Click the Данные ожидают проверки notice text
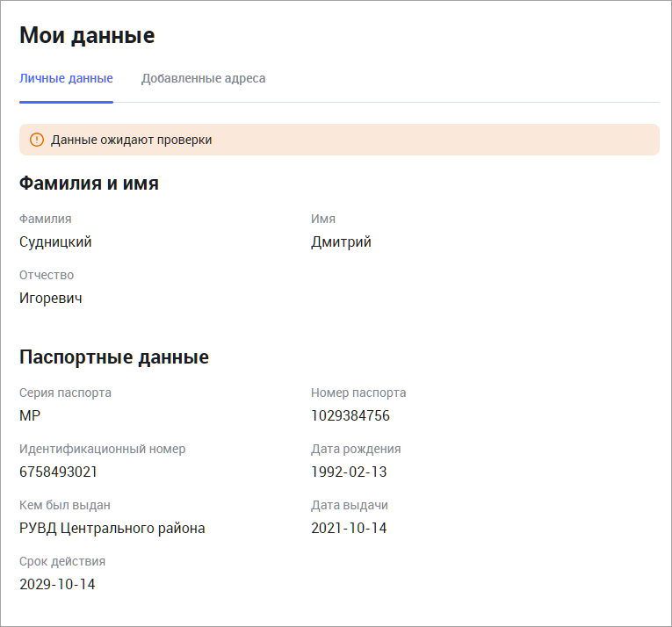The width and height of the screenshot is (672, 627). tap(131, 140)
